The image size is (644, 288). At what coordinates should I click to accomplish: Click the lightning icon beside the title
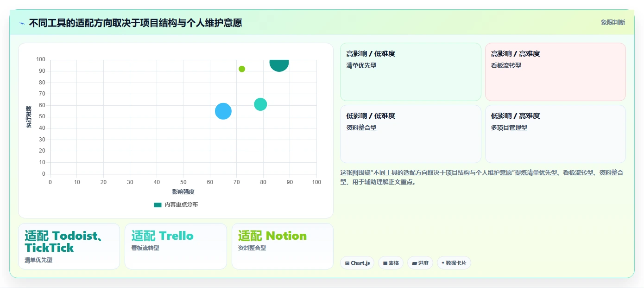click(x=22, y=23)
